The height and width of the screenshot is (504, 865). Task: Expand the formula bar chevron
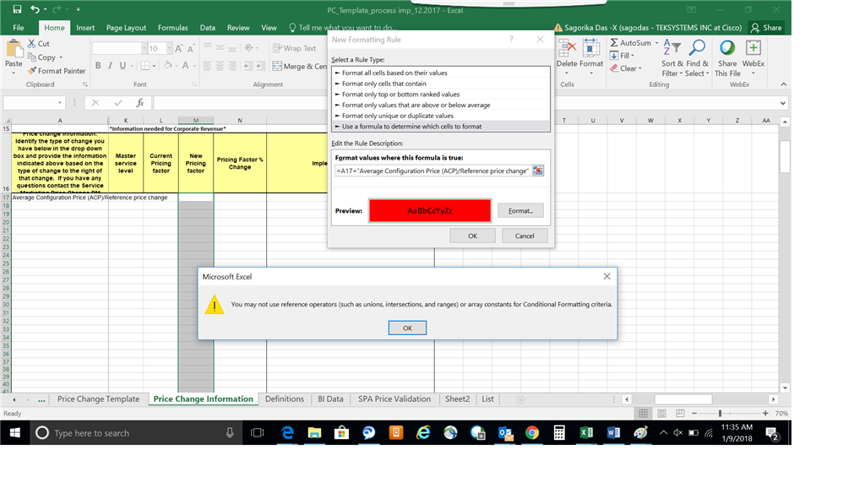point(782,103)
